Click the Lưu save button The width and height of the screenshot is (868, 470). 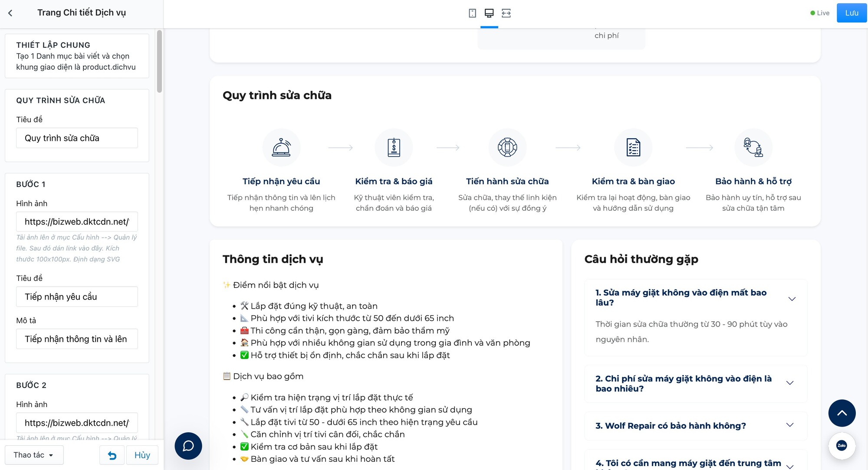(852, 13)
